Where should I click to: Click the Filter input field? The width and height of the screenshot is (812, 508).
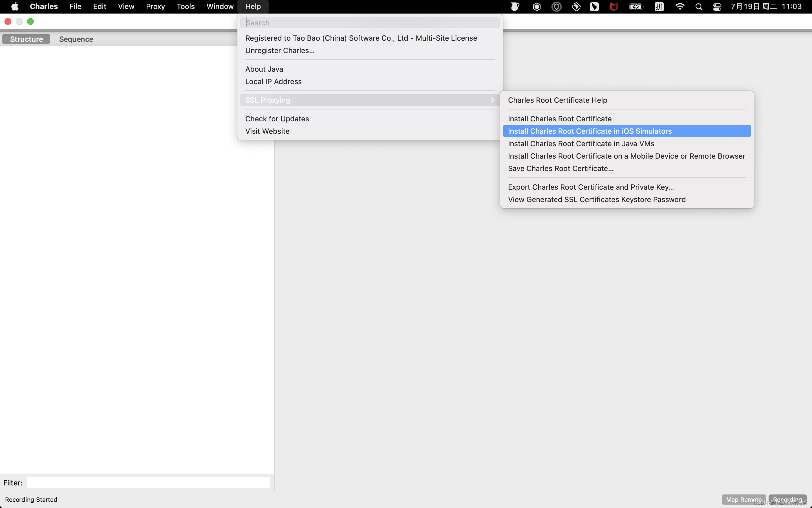pyautogui.click(x=149, y=483)
